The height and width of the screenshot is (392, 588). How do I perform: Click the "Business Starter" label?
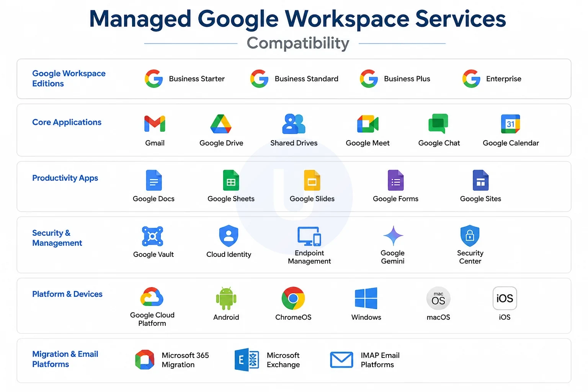pyautogui.click(x=197, y=79)
